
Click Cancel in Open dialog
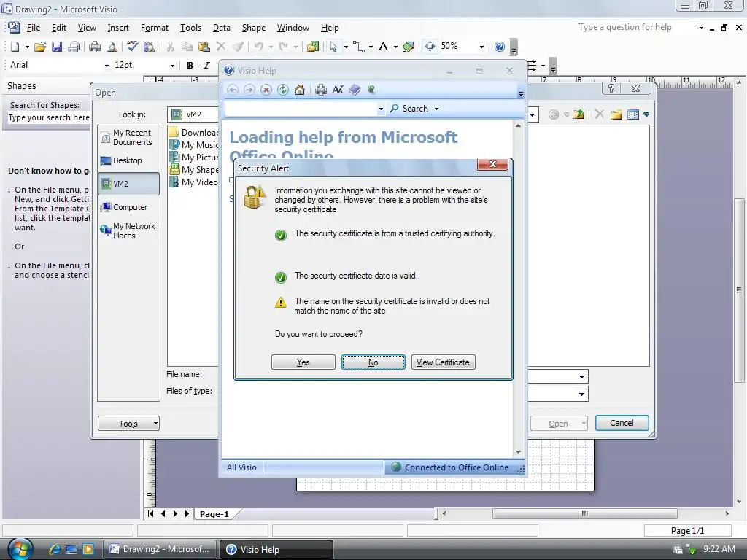(622, 423)
